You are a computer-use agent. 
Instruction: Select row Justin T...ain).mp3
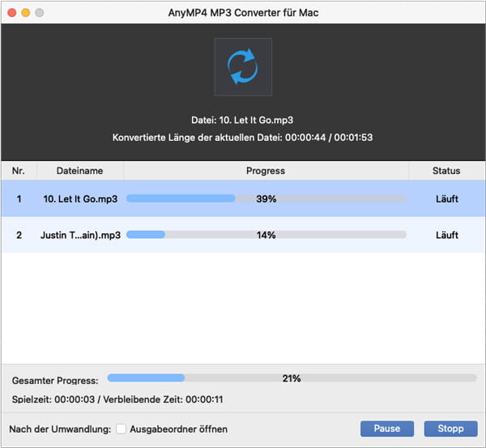point(243,235)
